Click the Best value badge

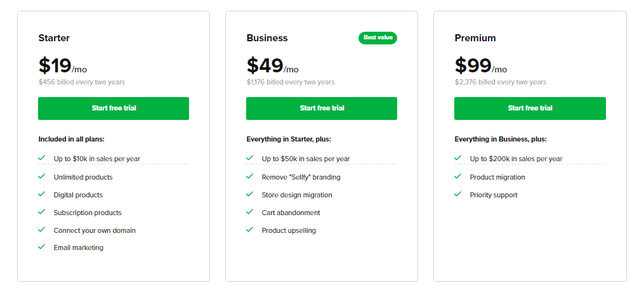tap(378, 38)
